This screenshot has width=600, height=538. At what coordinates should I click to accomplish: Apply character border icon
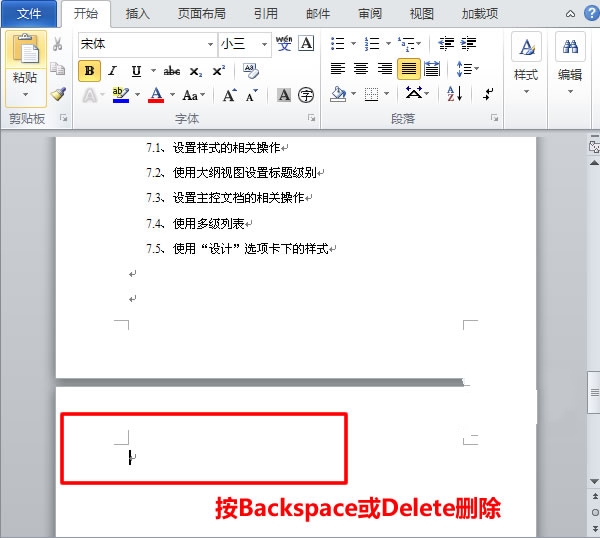pos(307,43)
